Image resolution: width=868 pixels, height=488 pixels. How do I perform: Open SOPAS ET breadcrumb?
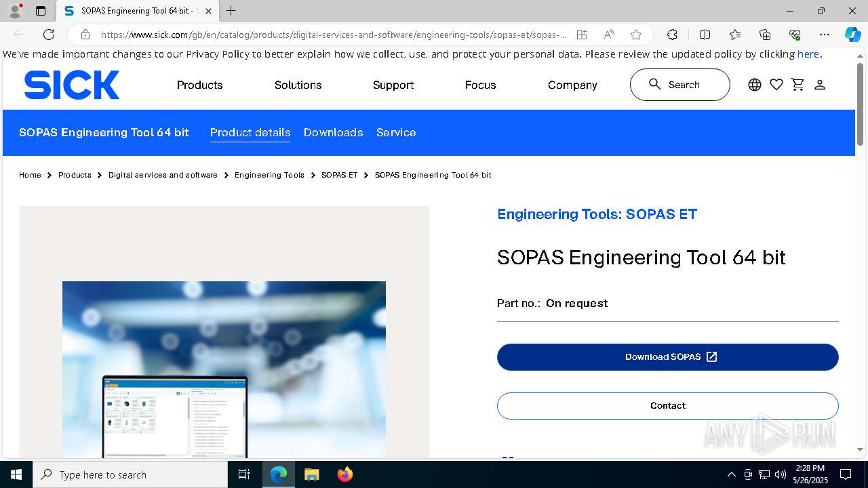click(x=339, y=175)
